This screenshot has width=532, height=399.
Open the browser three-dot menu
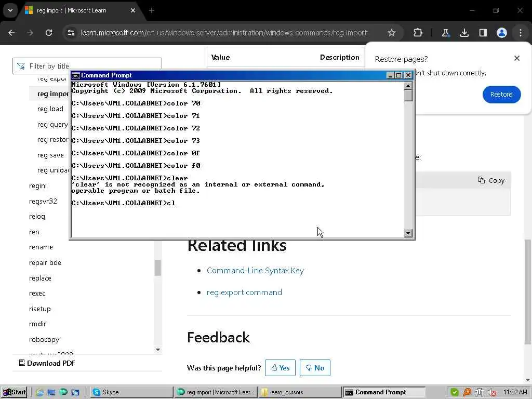(521, 33)
